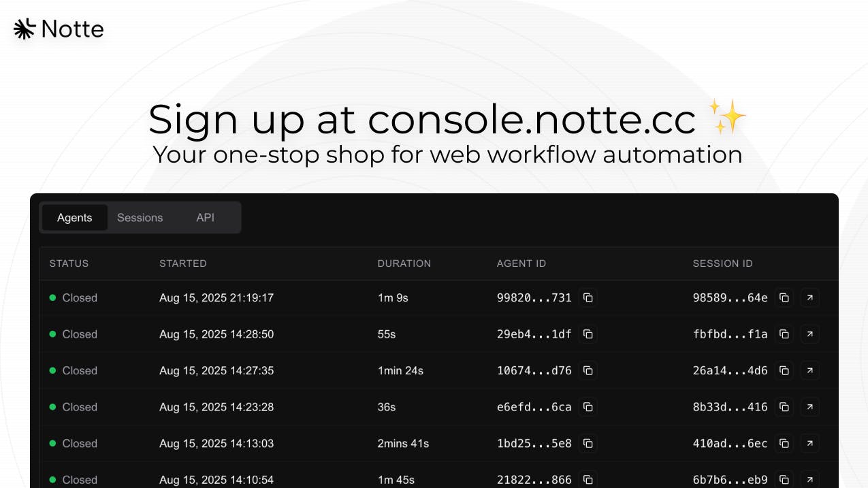The image size is (868, 488).
Task: Copy agent ID 1bd25...5e8
Action: (x=588, y=443)
